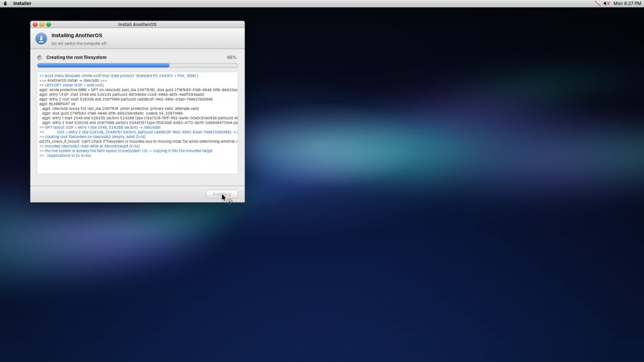Click the '/dev/sdb lbsize 512' log line
Screen dimensions: 644x362
point(120,109)
